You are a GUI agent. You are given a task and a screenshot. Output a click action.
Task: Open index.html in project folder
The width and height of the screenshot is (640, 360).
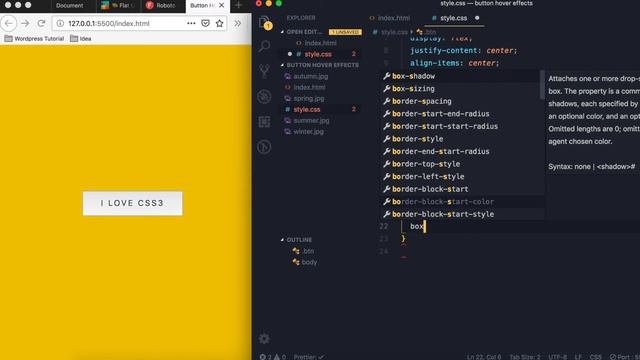tap(305, 87)
